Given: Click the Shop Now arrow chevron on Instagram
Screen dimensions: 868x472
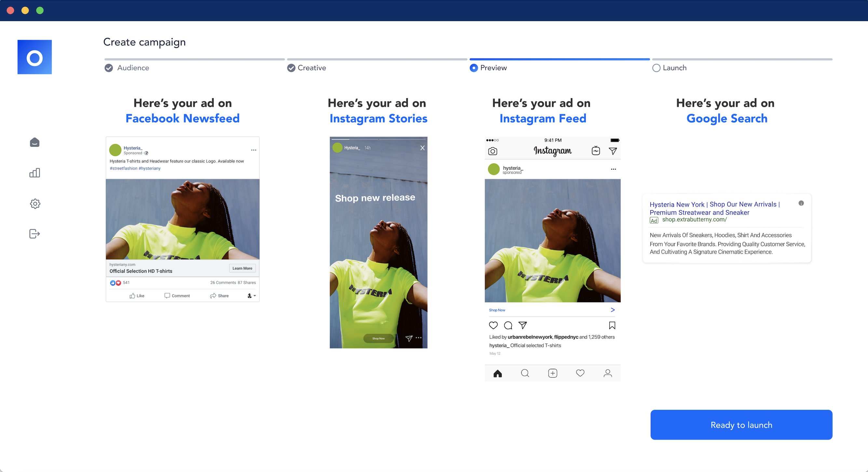Looking at the screenshot, I should [x=613, y=310].
